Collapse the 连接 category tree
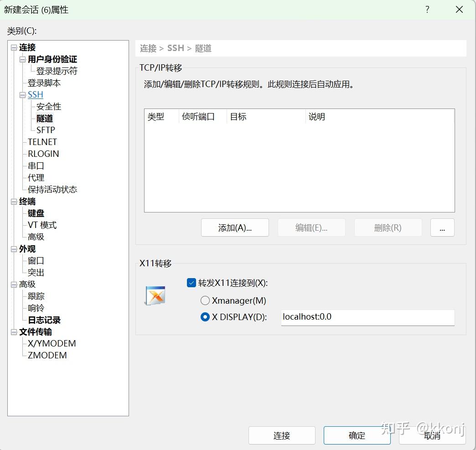The height and width of the screenshot is (450, 476). (x=13, y=47)
